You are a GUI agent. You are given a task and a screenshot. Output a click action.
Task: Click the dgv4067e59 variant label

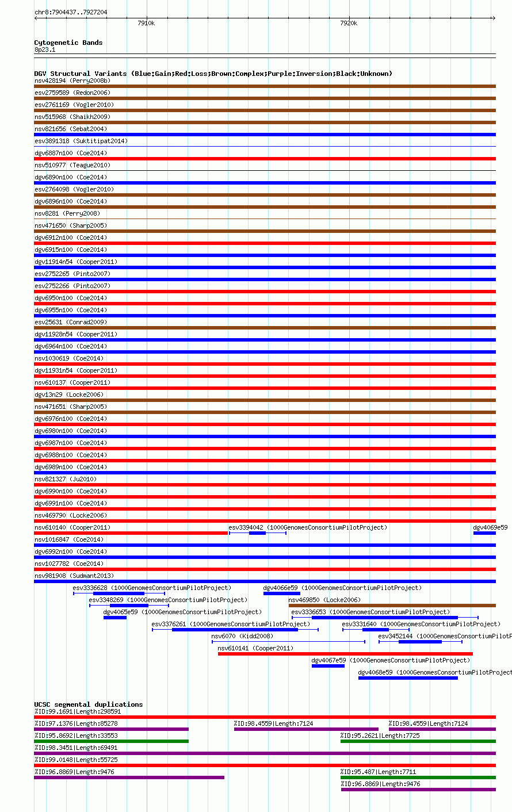[391, 660]
